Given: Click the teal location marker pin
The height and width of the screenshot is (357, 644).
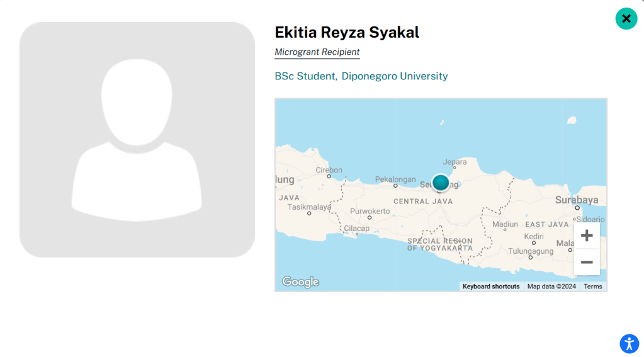Looking at the screenshot, I should coord(441,183).
